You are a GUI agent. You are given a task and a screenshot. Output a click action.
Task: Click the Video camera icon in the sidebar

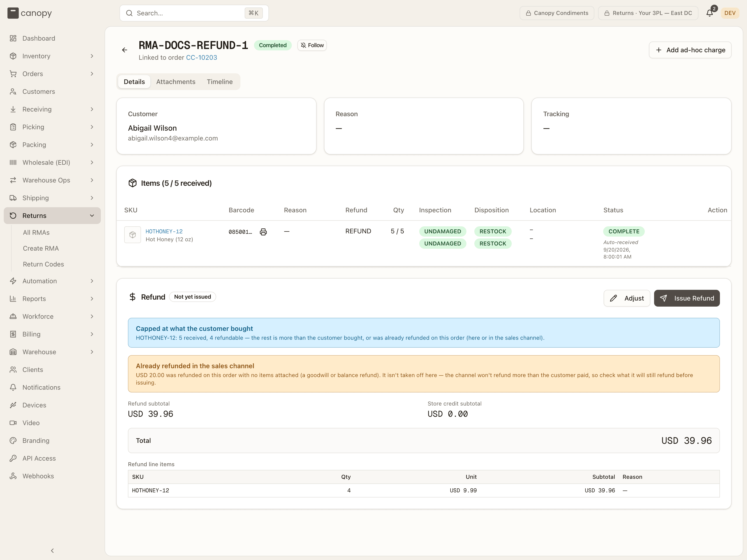(x=13, y=423)
